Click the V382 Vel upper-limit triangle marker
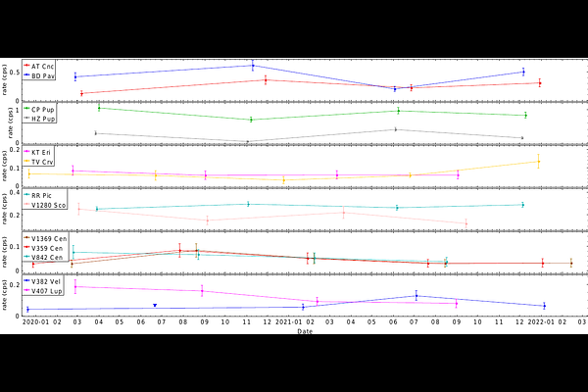The width and height of the screenshot is (588, 392). 155,306
